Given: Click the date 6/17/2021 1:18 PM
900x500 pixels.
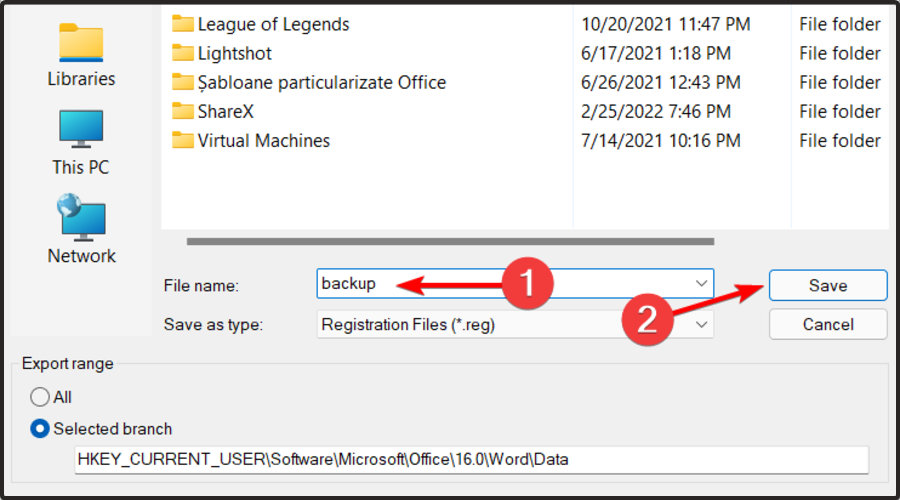Looking at the screenshot, I should click(655, 53).
